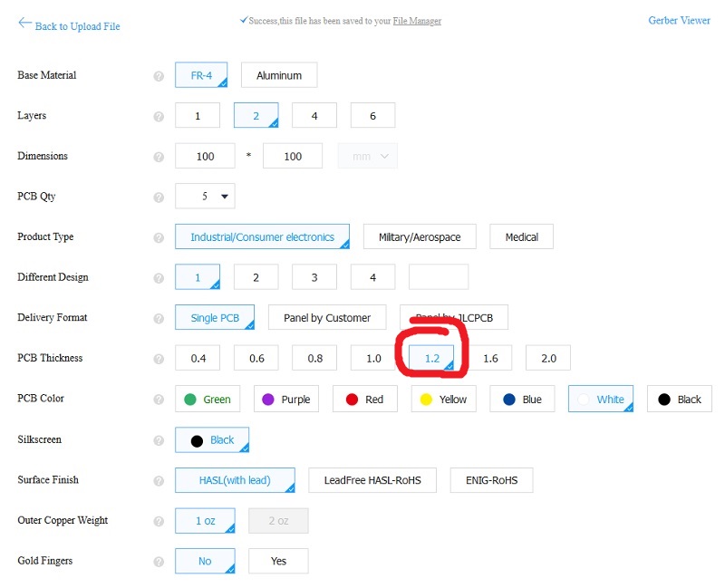The width and height of the screenshot is (725, 588).
Task: Pick White PCB color
Action: [x=601, y=399]
